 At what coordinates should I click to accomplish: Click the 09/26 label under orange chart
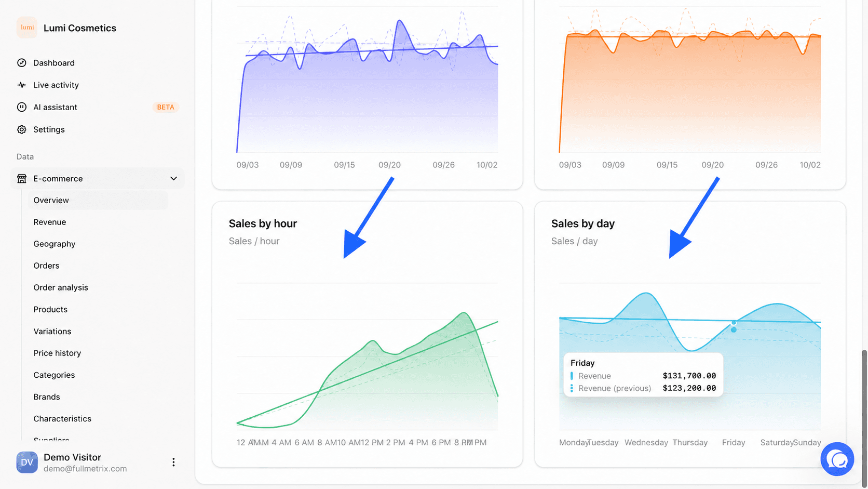(766, 165)
